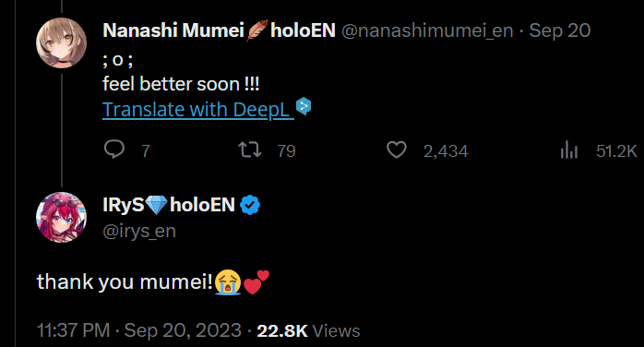Screen dimensions: 644x347
Task: Open the @nanashimumei_en handle link
Action: pyautogui.click(x=427, y=30)
